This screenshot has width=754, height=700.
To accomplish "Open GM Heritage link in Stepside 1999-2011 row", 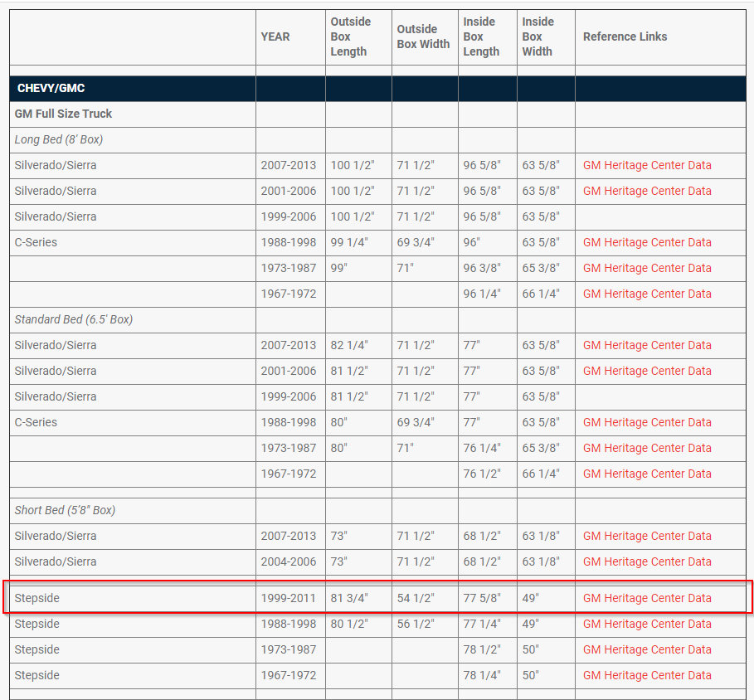I will [647, 598].
